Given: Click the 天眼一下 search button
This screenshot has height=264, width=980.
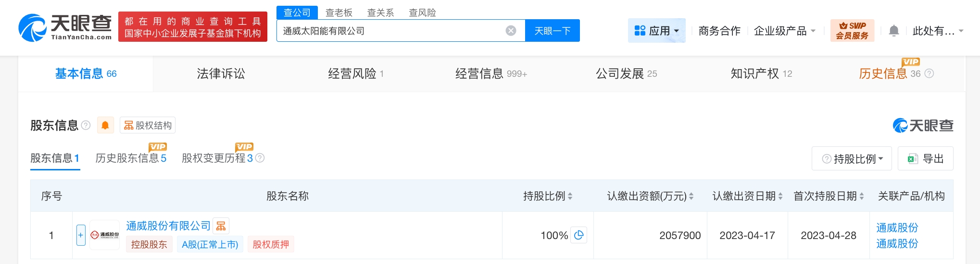Looking at the screenshot, I should [552, 31].
